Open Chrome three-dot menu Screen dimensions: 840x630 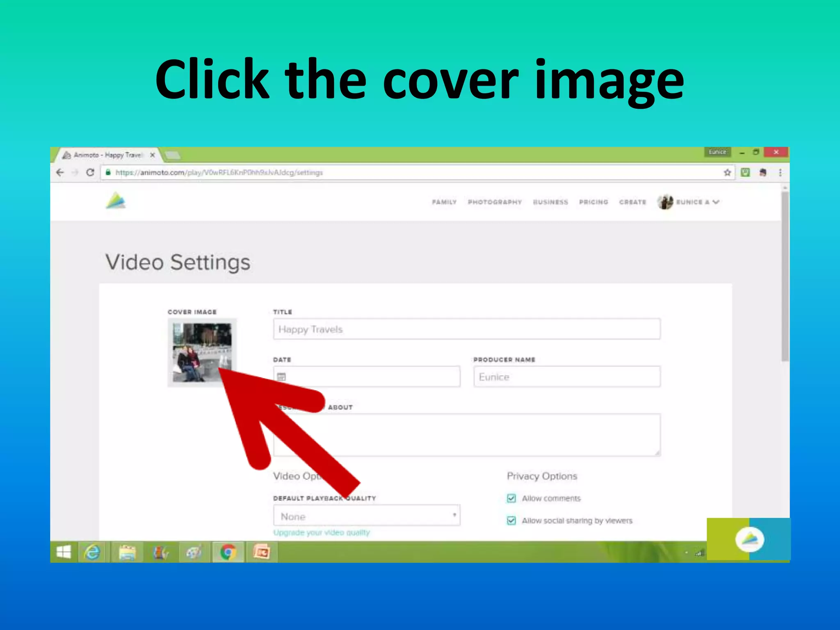[x=780, y=173]
